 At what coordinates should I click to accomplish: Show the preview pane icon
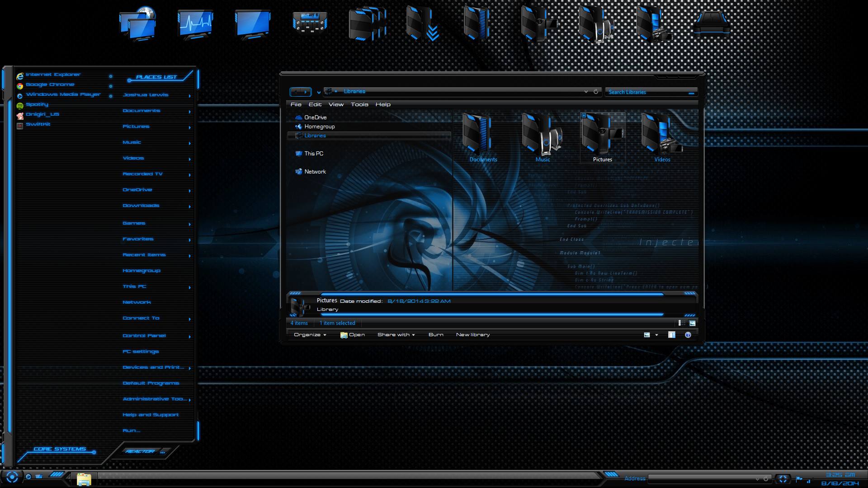tap(672, 335)
